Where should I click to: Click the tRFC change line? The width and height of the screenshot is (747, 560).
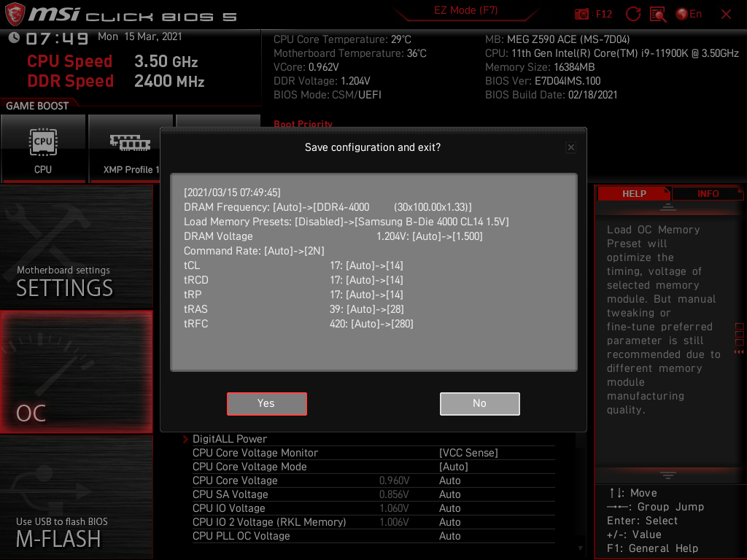[298, 324]
